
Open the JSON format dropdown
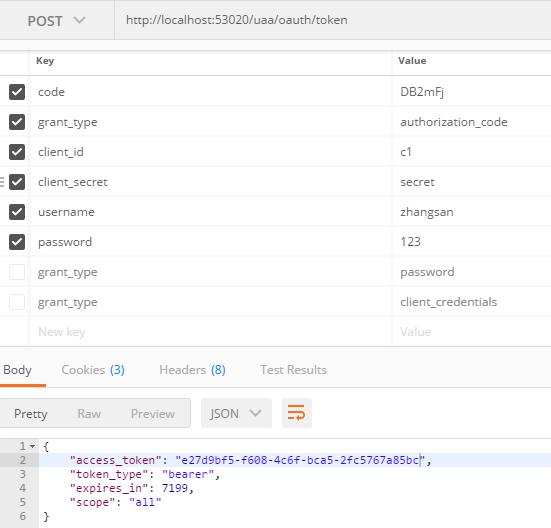(236, 413)
